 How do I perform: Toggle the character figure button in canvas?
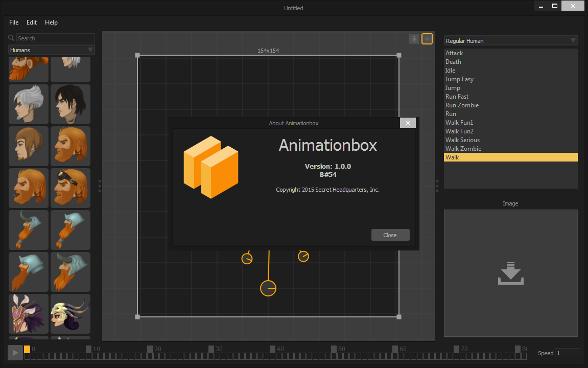click(414, 39)
